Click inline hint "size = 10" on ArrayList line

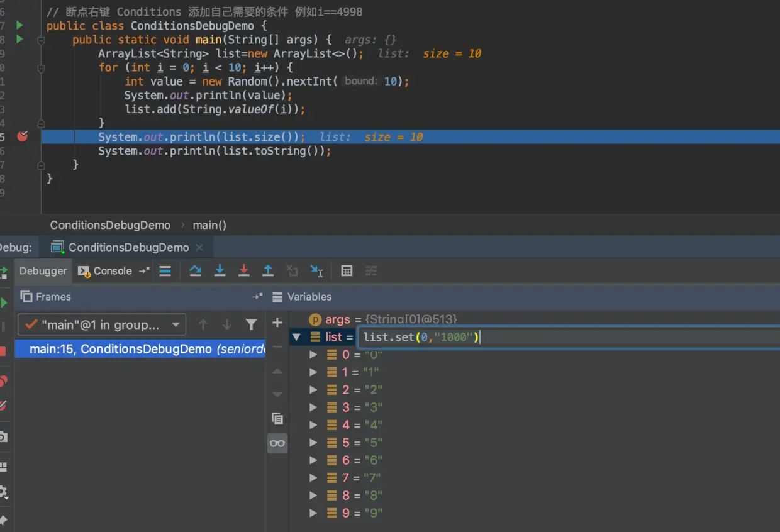click(452, 54)
